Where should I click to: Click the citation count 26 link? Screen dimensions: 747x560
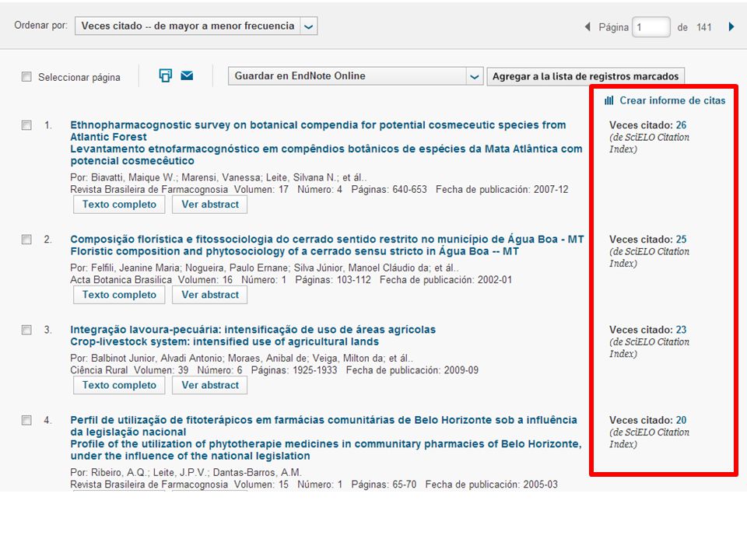682,125
